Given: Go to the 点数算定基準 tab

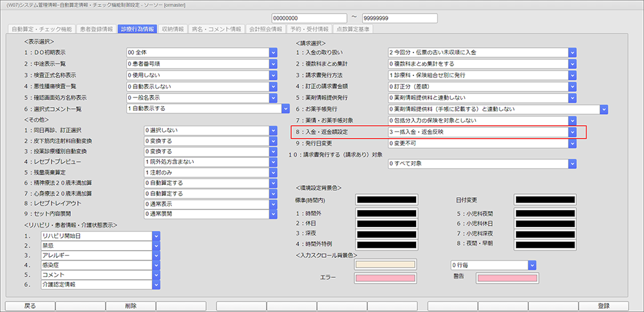Looking at the screenshot, I should (352, 29).
